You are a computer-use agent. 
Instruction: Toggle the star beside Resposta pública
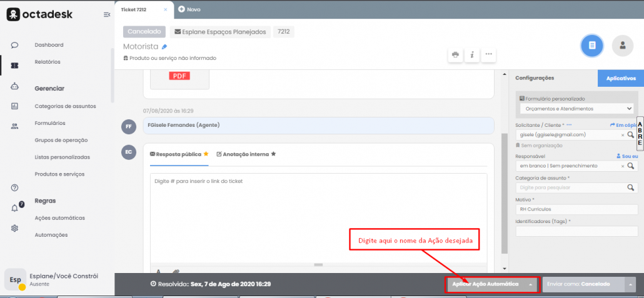click(x=206, y=154)
